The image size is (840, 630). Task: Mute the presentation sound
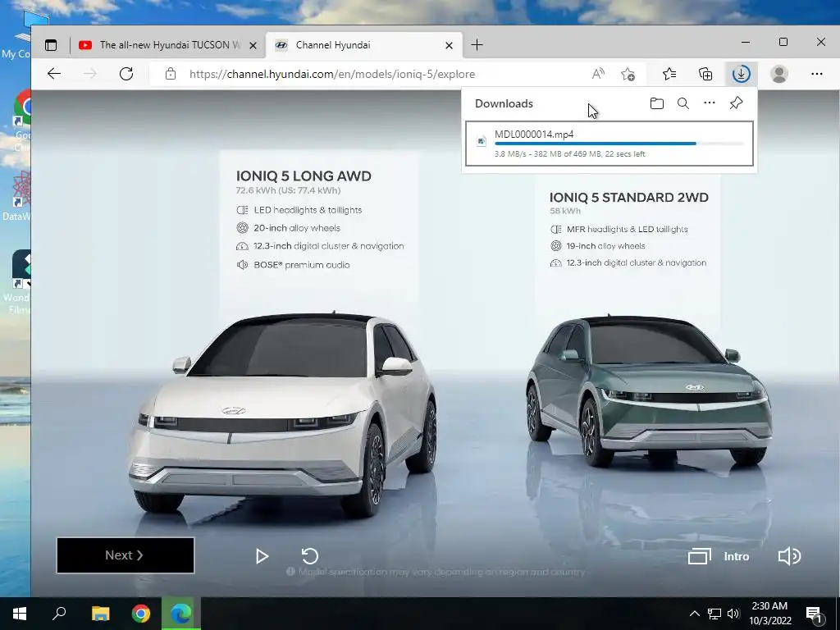789,556
